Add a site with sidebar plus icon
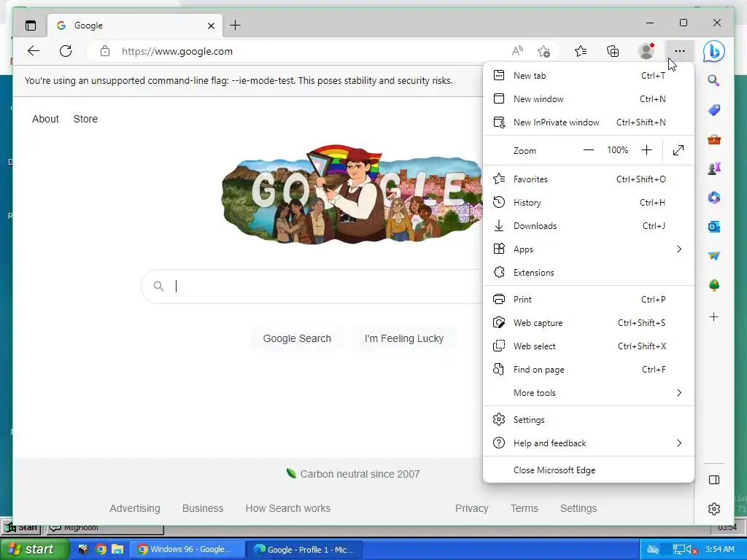 713,317
